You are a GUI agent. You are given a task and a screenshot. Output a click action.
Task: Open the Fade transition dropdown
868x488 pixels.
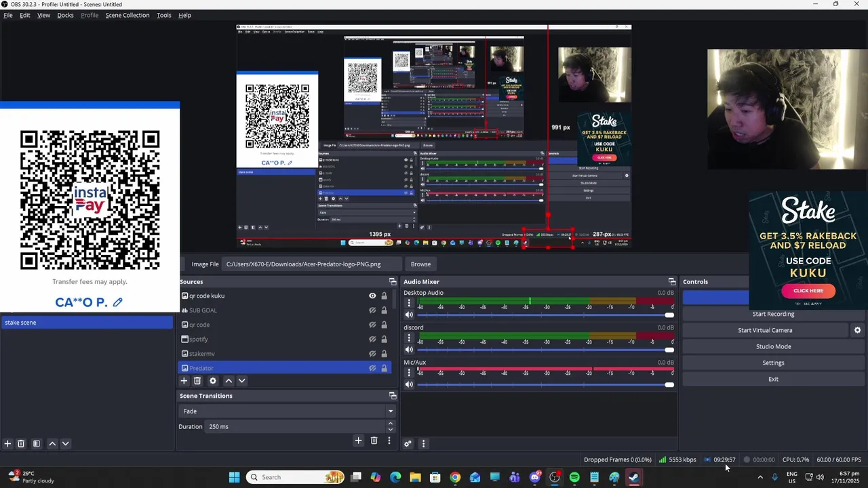288,411
